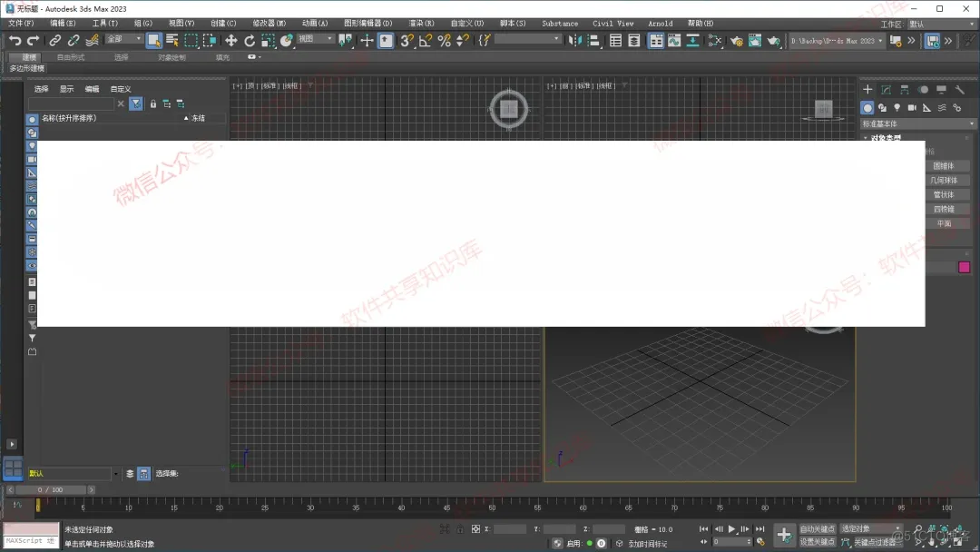Click the time slider handle 0 / 100

pyautogui.click(x=50, y=490)
